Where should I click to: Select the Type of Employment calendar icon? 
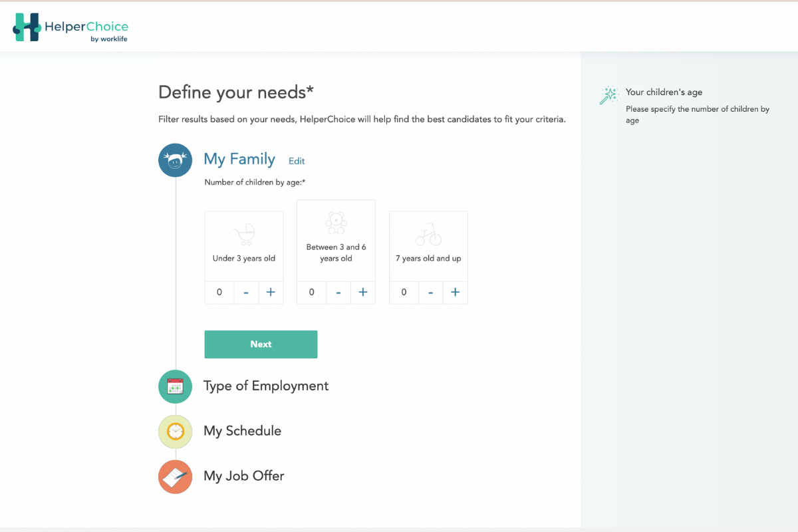pos(175,386)
